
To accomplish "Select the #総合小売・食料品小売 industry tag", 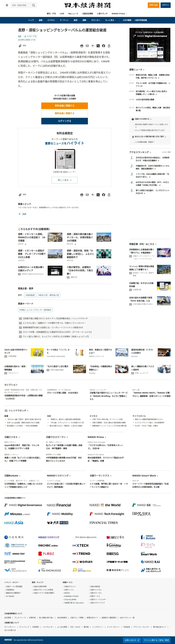I will tap(49, 295).
